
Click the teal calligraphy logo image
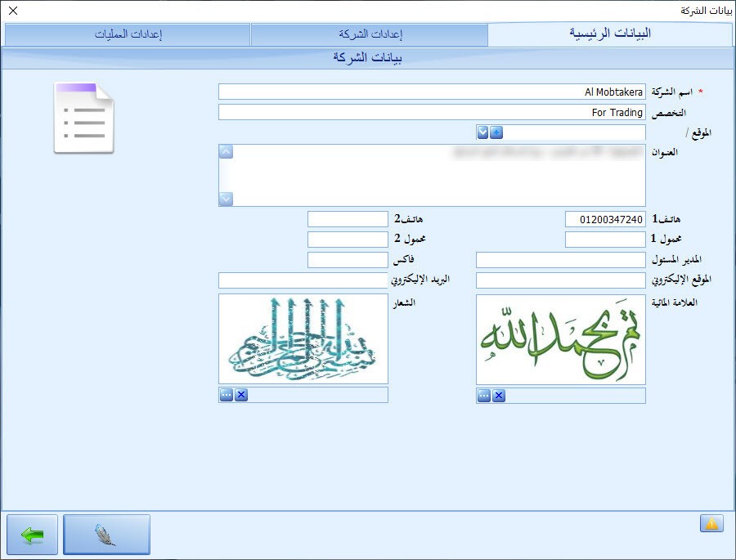303,339
